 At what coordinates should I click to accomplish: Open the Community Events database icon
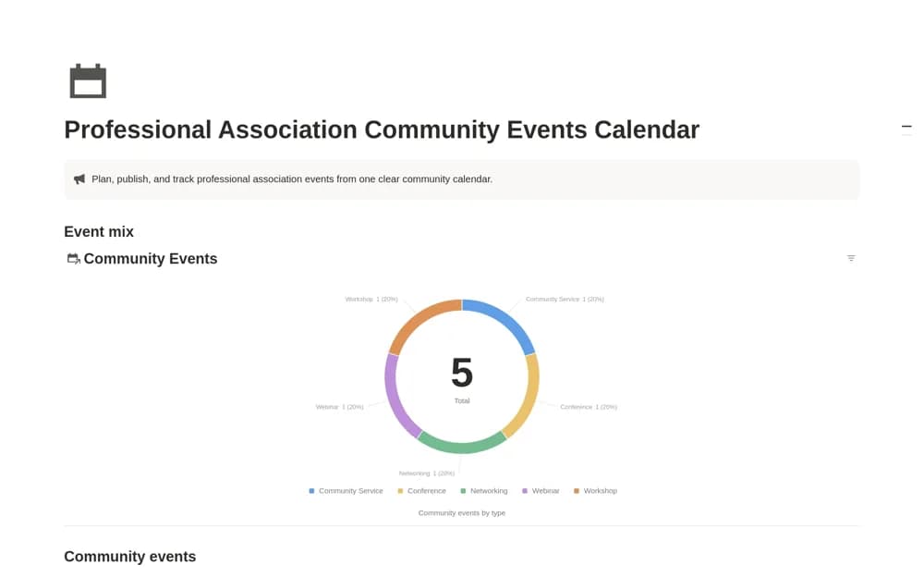pos(73,259)
